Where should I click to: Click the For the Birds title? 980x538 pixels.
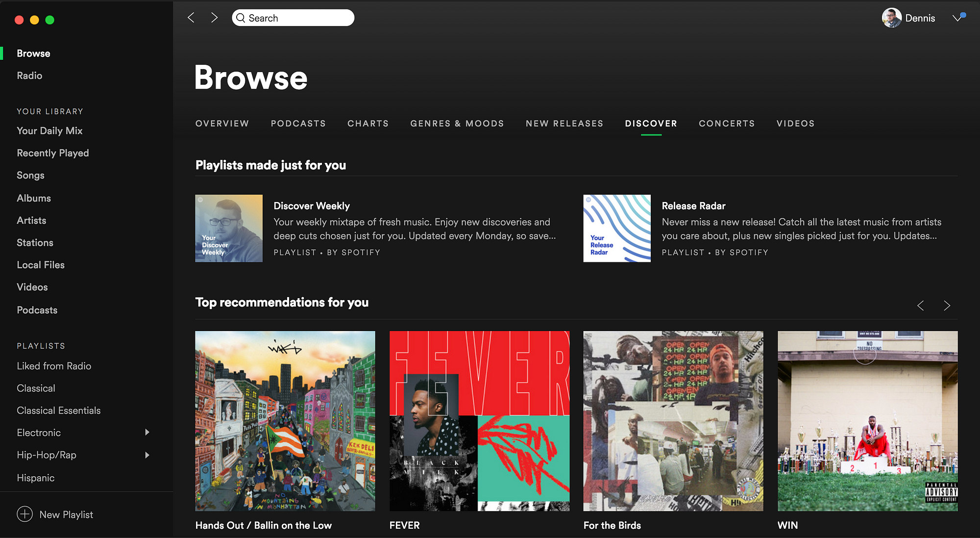[x=612, y=525]
